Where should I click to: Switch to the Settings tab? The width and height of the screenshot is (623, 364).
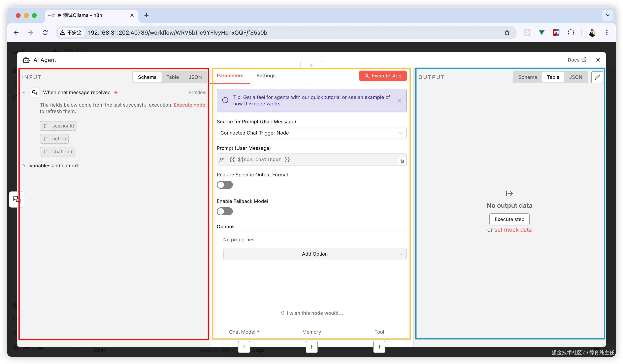pos(266,76)
